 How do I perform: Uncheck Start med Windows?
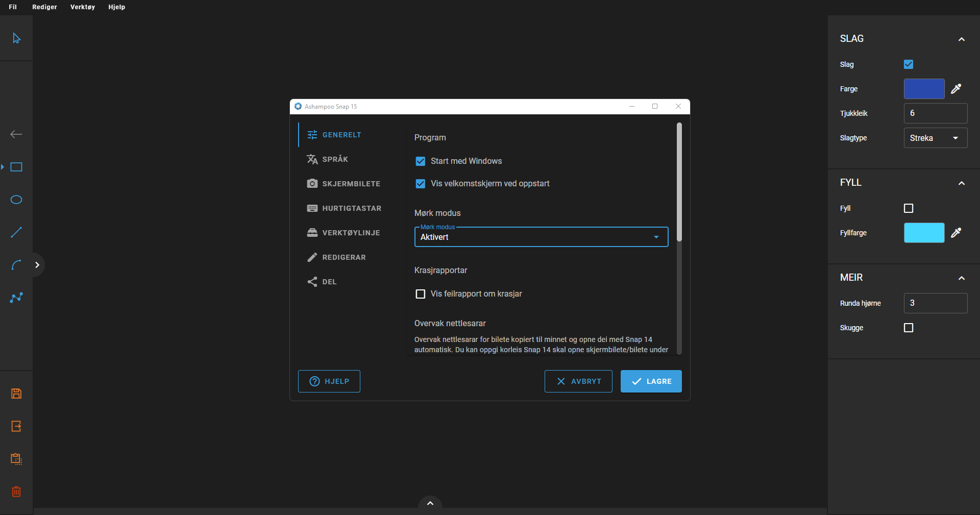421,161
